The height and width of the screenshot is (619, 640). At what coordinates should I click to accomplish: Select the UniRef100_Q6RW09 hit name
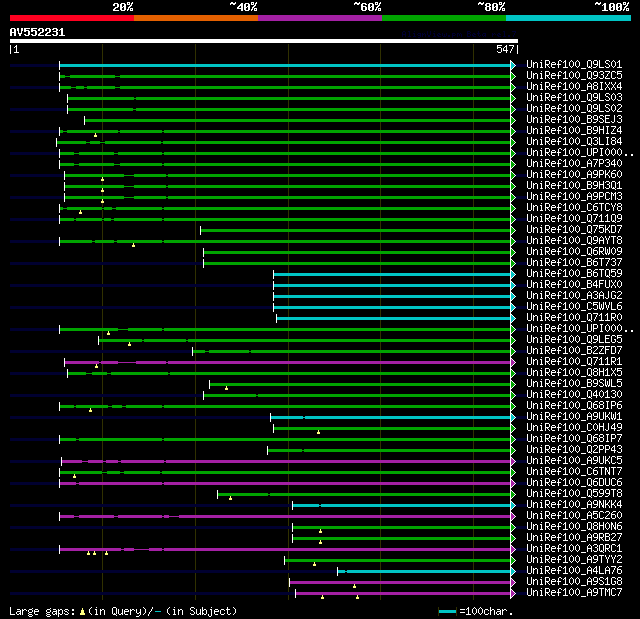(574, 252)
